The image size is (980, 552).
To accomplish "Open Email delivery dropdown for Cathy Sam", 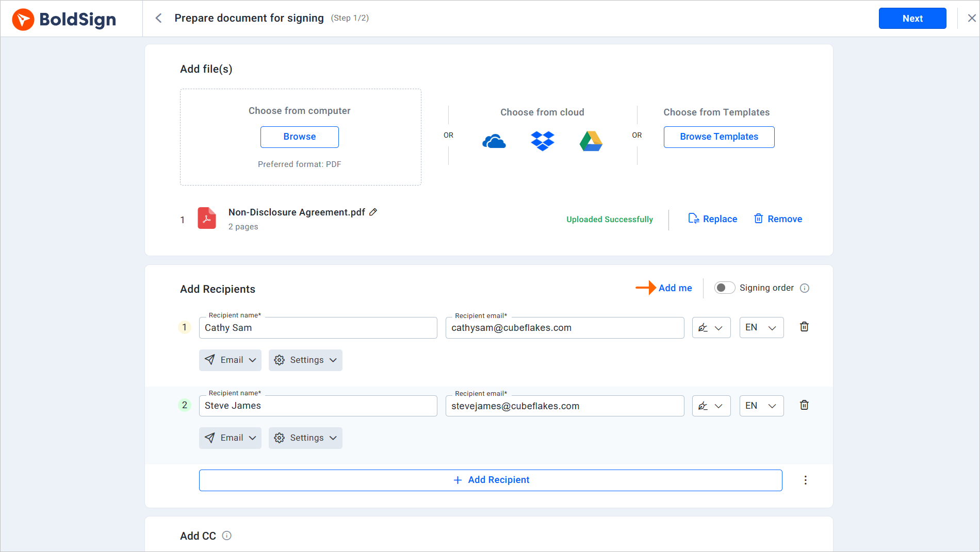I will pos(230,360).
